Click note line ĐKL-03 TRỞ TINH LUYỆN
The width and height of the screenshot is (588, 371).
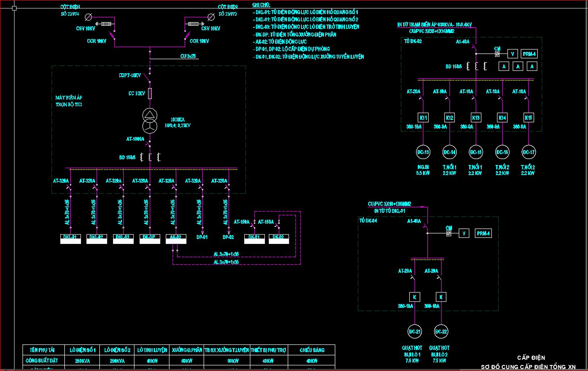(306, 27)
